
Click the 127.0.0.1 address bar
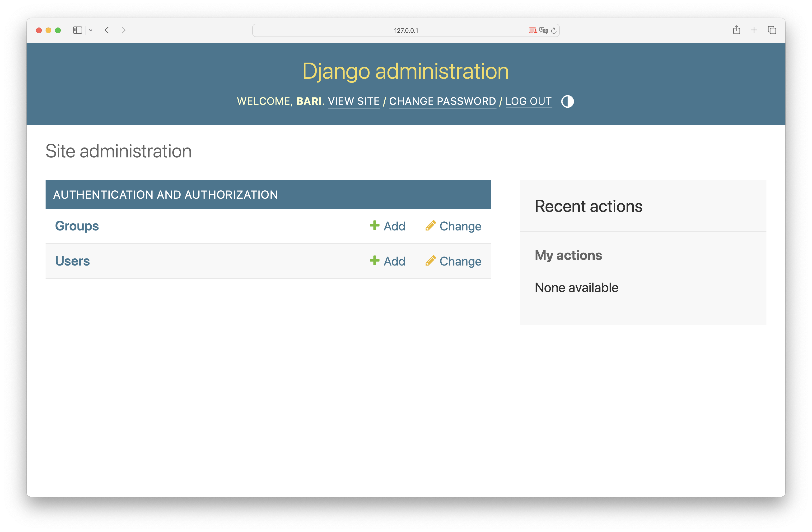[x=406, y=30]
